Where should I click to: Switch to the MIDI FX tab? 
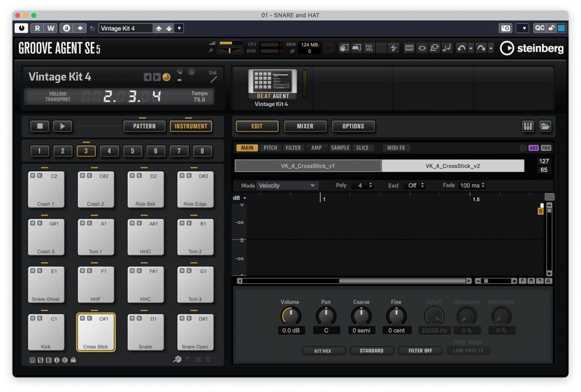coord(396,148)
